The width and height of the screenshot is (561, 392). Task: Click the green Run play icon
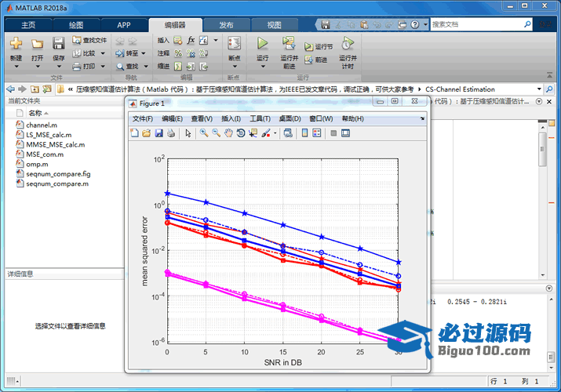pos(262,43)
